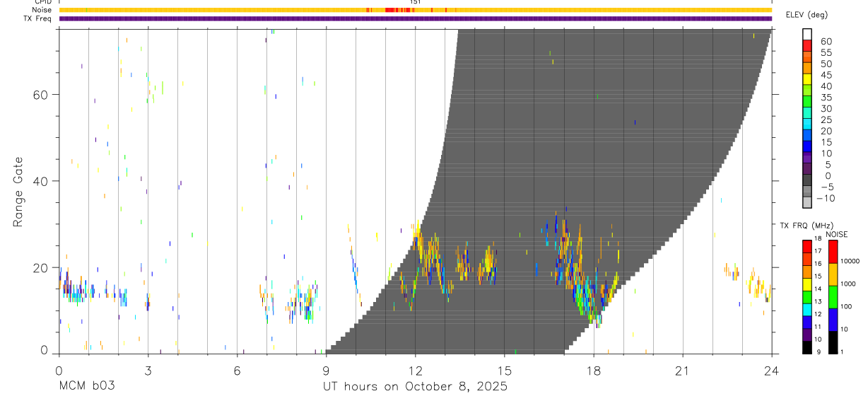Select the red top swatch of TX FRQ colorbar
This screenshot has height=401, width=868.
(807, 246)
